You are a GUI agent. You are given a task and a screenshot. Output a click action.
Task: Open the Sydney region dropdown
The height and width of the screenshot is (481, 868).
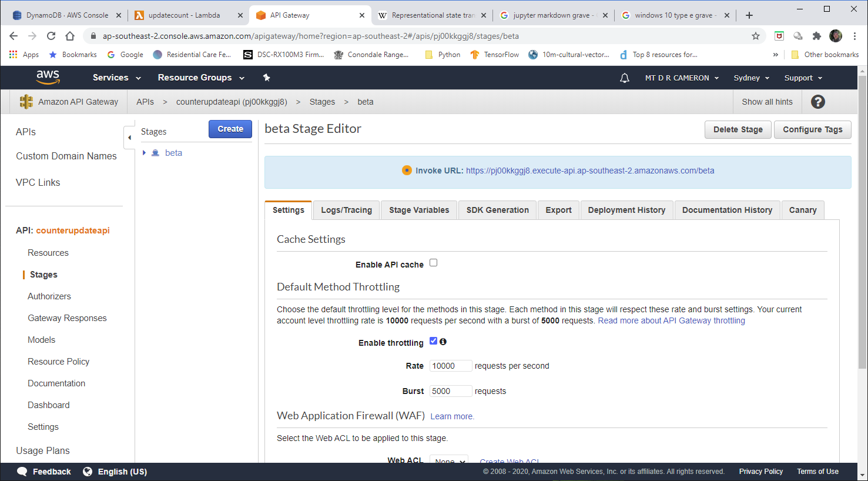(752, 78)
